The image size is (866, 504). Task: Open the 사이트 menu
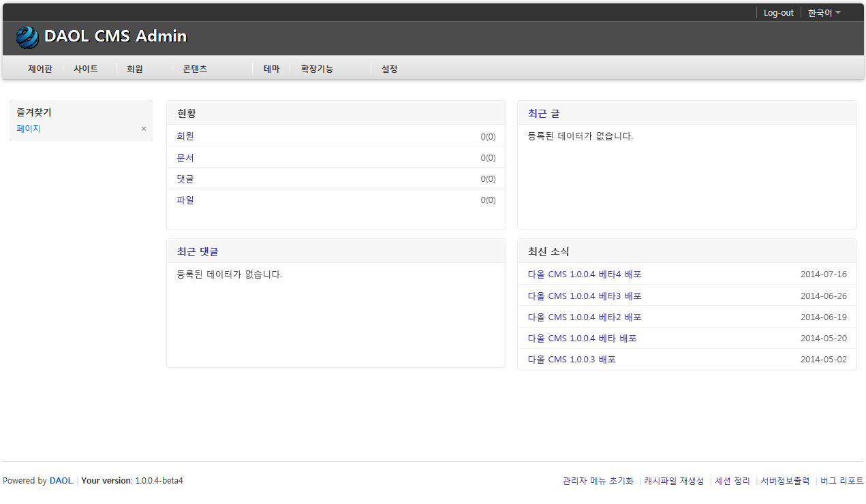tap(84, 68)
